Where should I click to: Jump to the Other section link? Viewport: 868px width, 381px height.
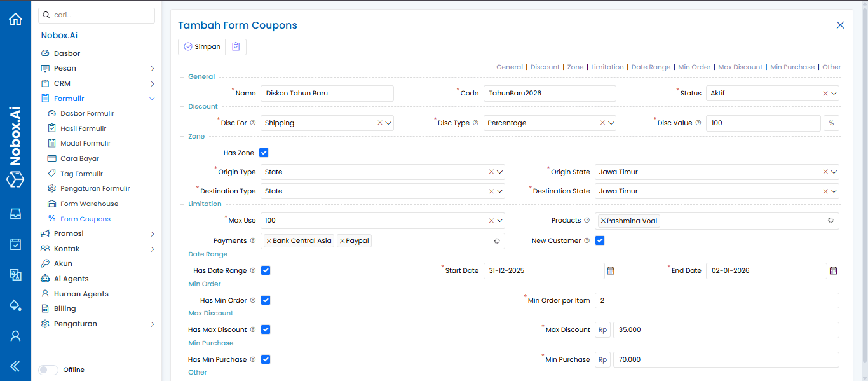[831, 67]
